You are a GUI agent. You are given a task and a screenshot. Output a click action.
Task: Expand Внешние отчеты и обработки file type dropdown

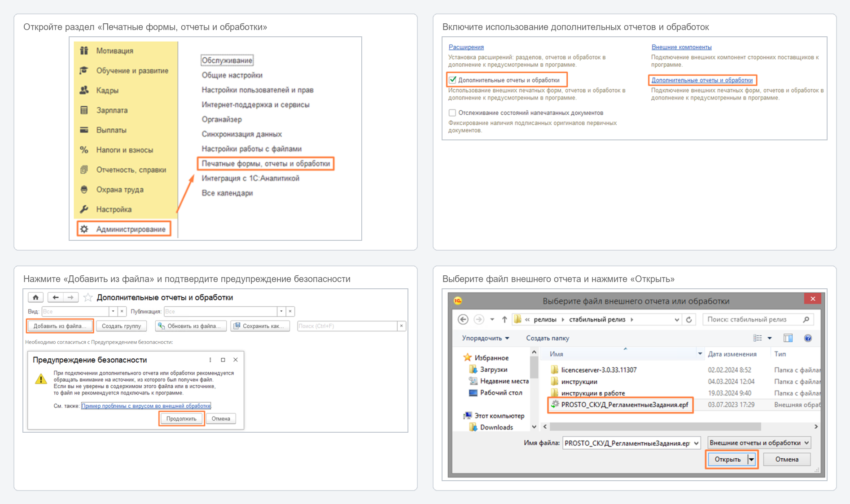point(759,443)
